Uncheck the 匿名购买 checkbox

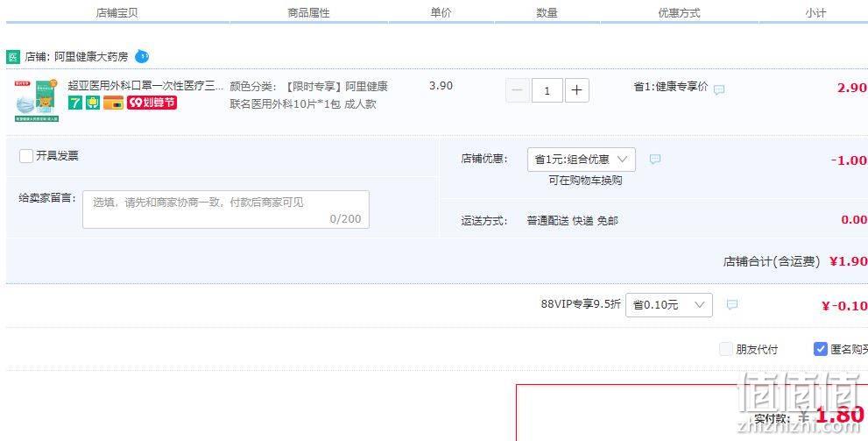pyautogui.click(x=821, y=349)
